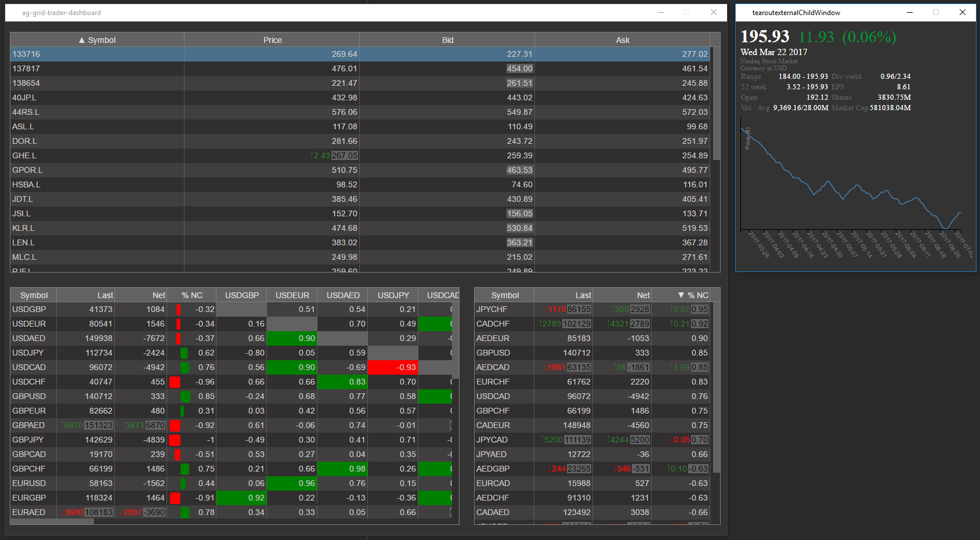Viewport: 980px width, 540px height.
Task: Select row 133716 in the stock grid
Action: [x=360, y=54]
